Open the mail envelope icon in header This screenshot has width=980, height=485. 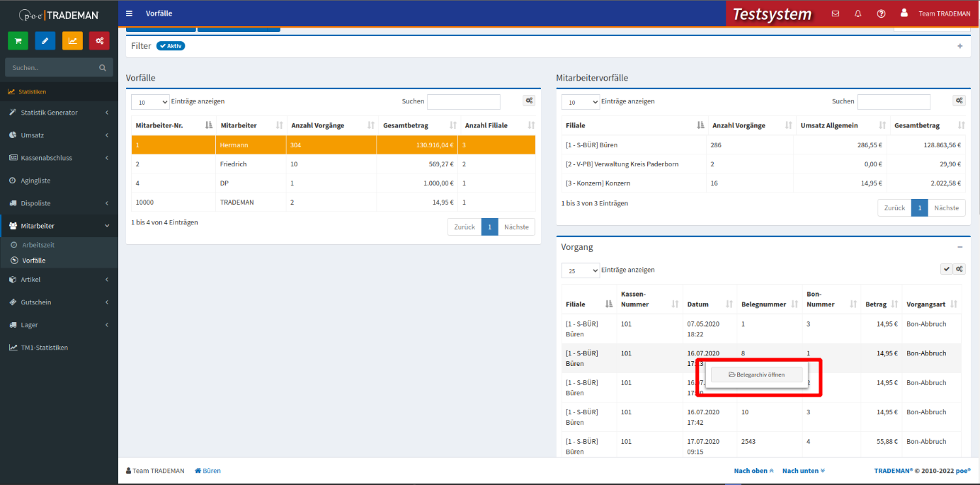pyautogui.click(x=836, y=13)
